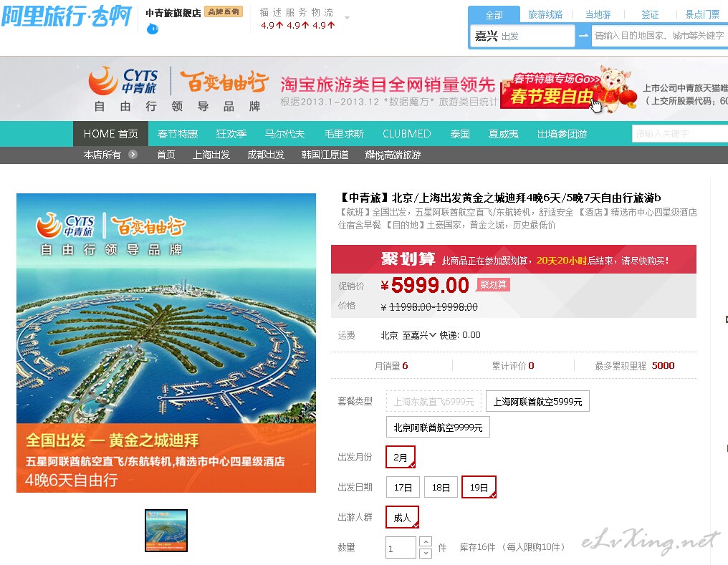The width and height of the screenshot is (728, 565).
Task: Open the 毛里求斯 menu item
Action: [x=344, y=134]
